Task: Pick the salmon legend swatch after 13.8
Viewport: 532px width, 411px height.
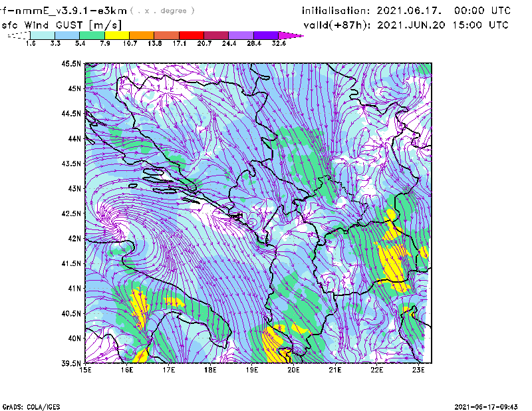Action: coord(167,35)
